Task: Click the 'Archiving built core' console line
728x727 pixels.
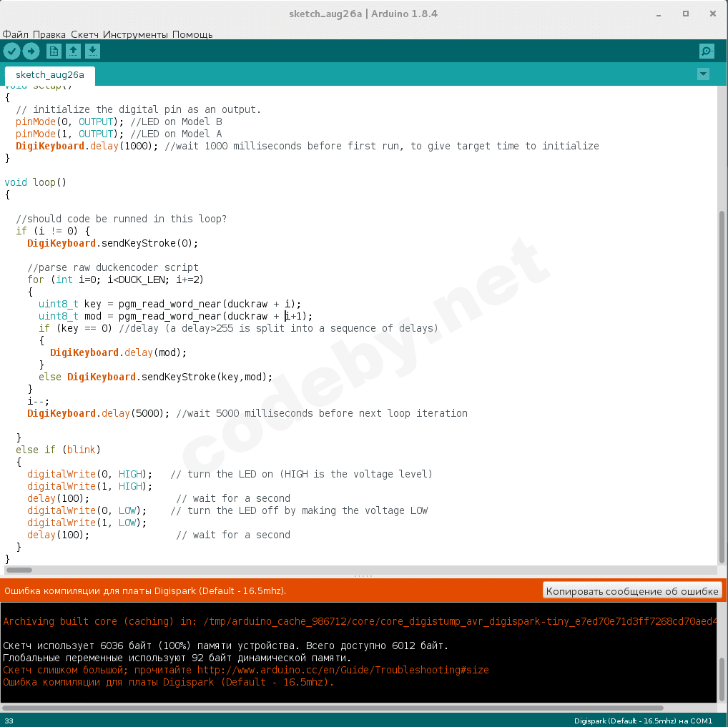Action: point(360,621)
